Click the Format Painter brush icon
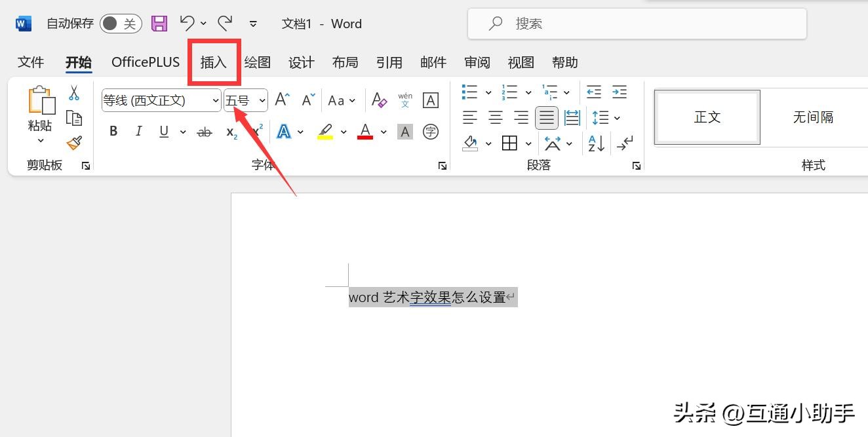The image size is (868, 437). coord(74,143)
